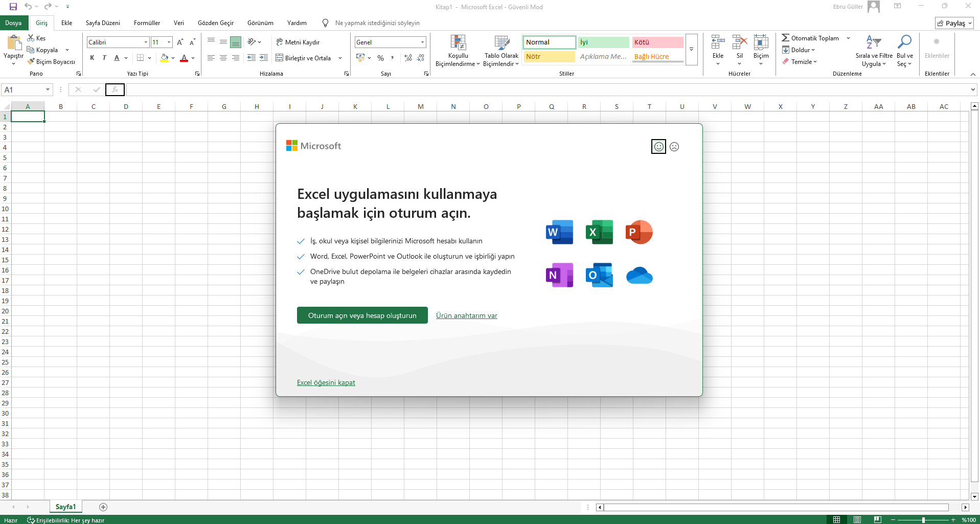Click the Tell me search field

tap(377, 23)
